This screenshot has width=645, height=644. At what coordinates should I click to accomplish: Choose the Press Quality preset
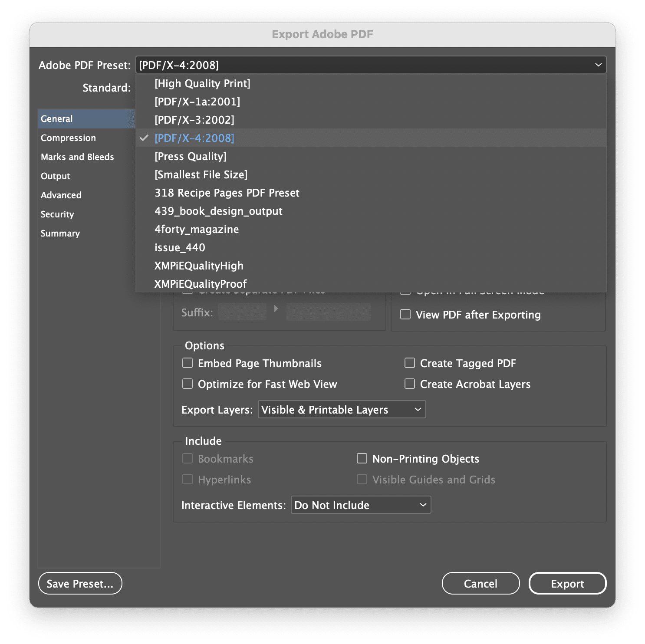(371, 156)
